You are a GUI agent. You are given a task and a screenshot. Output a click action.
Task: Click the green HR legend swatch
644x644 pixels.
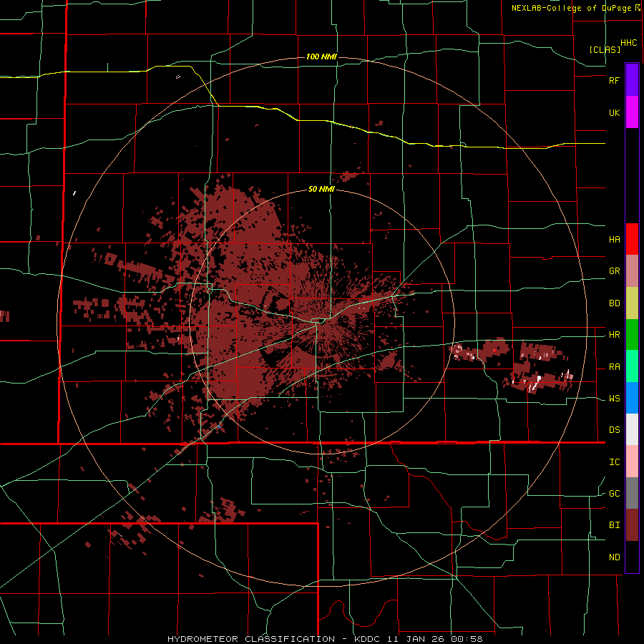[632, 334]
